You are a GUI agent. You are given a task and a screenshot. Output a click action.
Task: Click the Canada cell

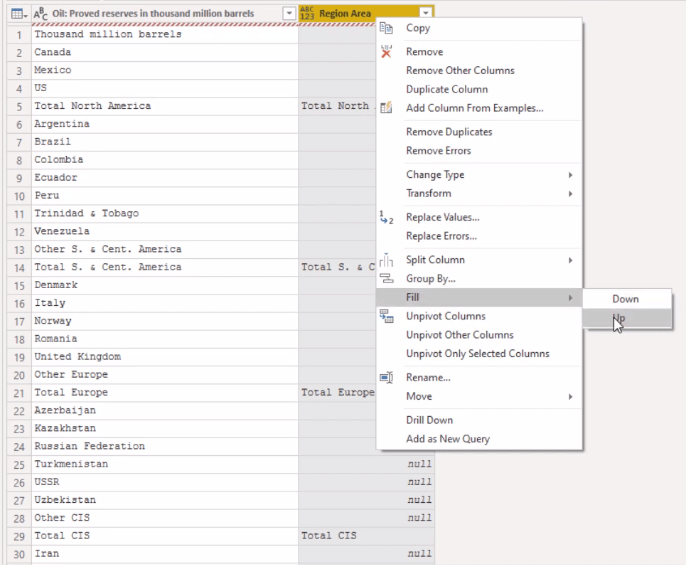click(x=165, y=52)
